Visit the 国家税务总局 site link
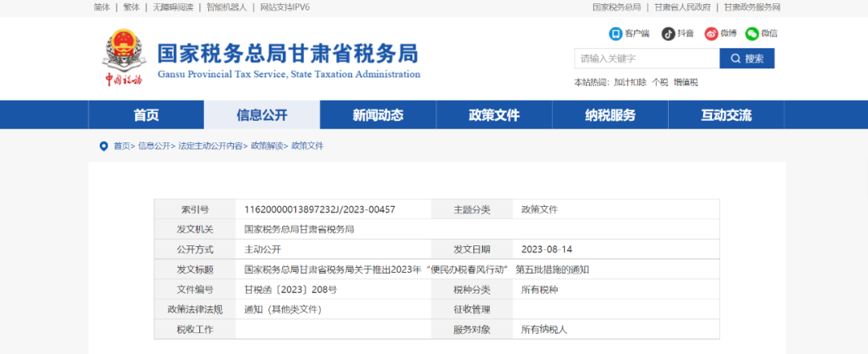The width and height of the screenshot is (868, 354). 616,7
